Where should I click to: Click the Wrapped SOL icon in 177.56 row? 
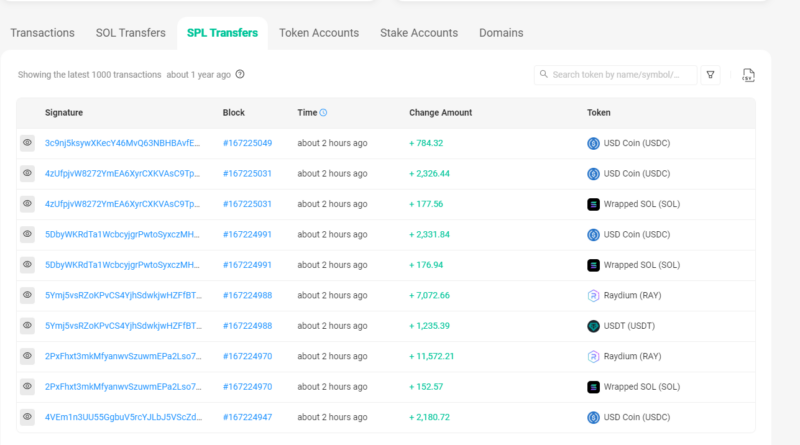pos(593,204)
